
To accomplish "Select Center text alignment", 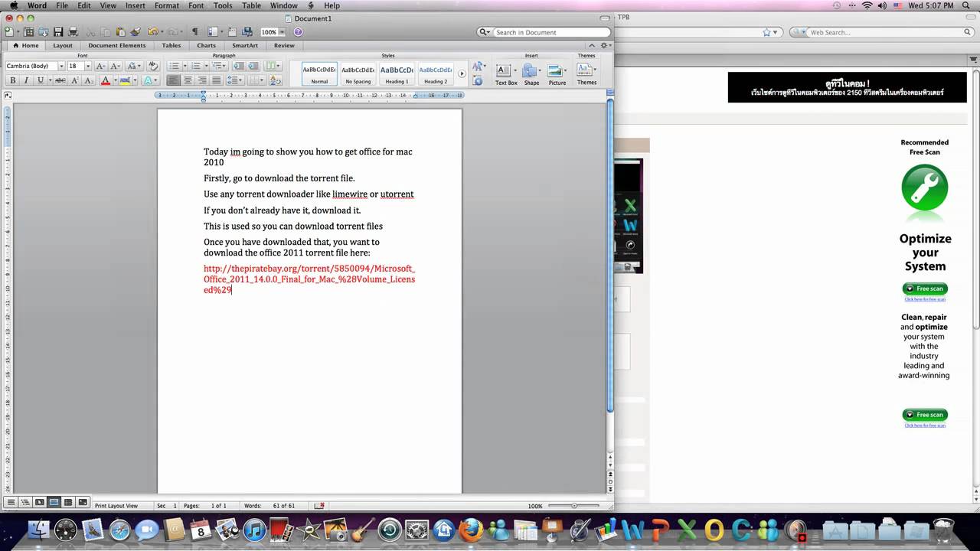I will point(188,80).
